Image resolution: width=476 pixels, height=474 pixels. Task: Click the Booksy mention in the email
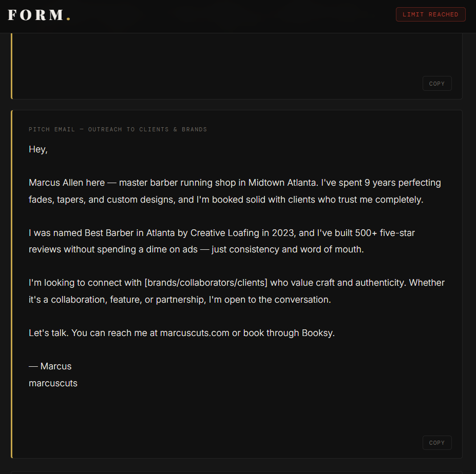(x=317, y=332)
